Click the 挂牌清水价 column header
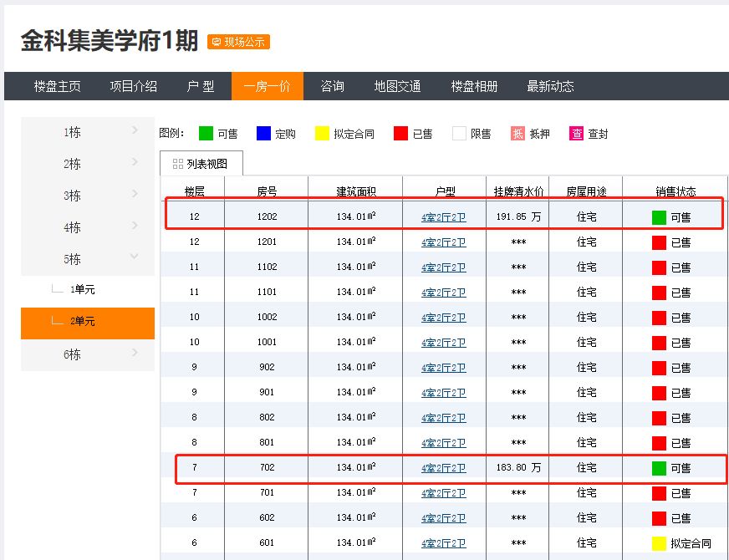729x560 pixels. (x=518, y=191)
